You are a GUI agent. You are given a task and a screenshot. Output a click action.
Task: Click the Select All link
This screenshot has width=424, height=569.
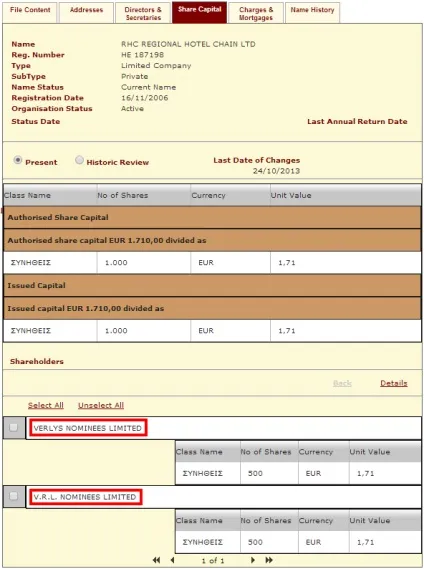click(x=46, y=405)
